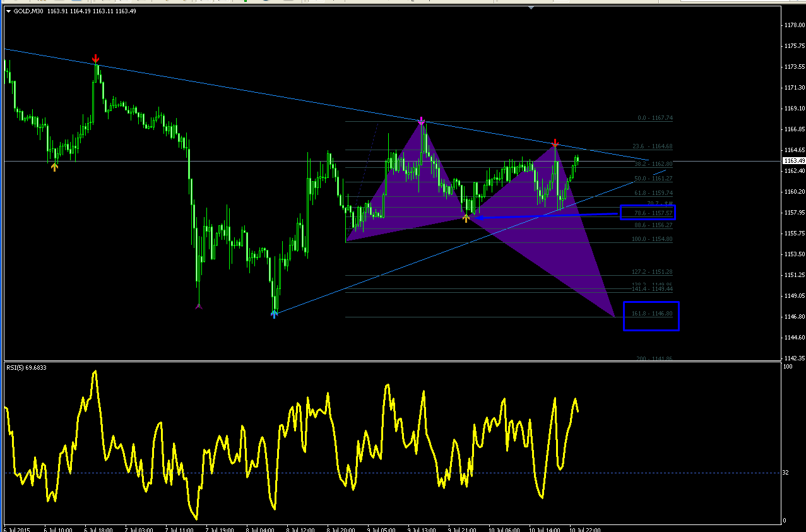Click the 1171.30 price scale label
806x532 pixels.
click(793, 88)
